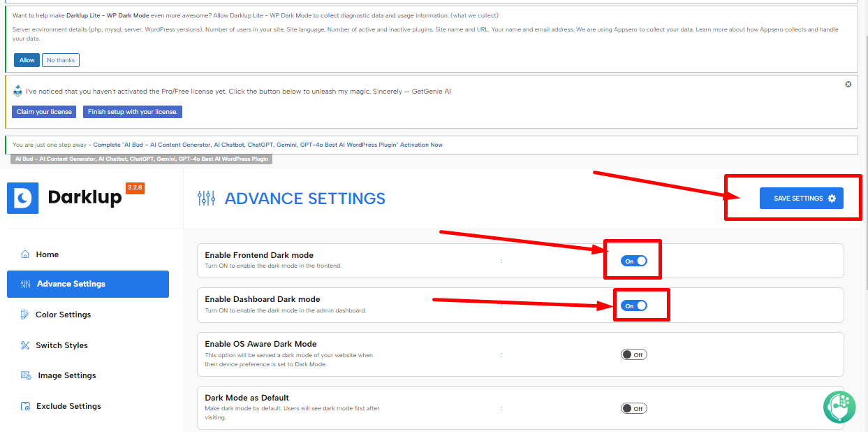Click the 'Enable OS Aware Dark Mode' label
868x432 pixels.
pos(260,344)
